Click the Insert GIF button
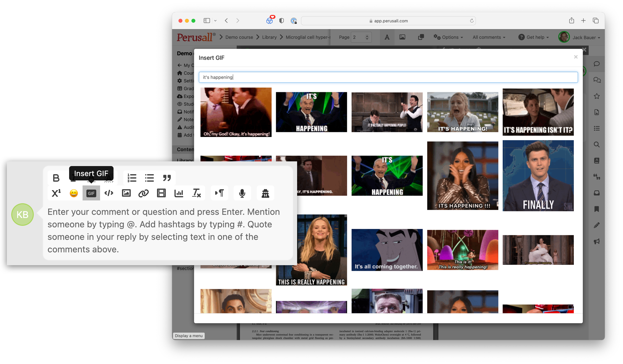623x364 pixels. click(x=91, y=193)
